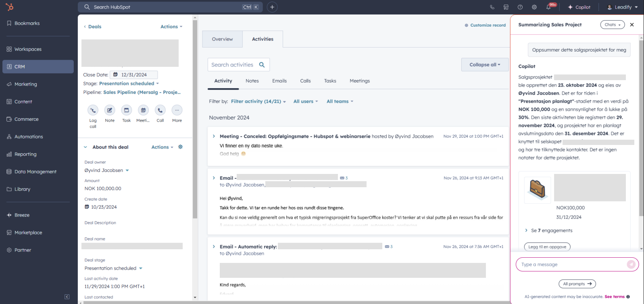This screenshot has height=304, width=644.
Task: Open the Actions dropdown next to Deals
Action: [x=171, y=27]
